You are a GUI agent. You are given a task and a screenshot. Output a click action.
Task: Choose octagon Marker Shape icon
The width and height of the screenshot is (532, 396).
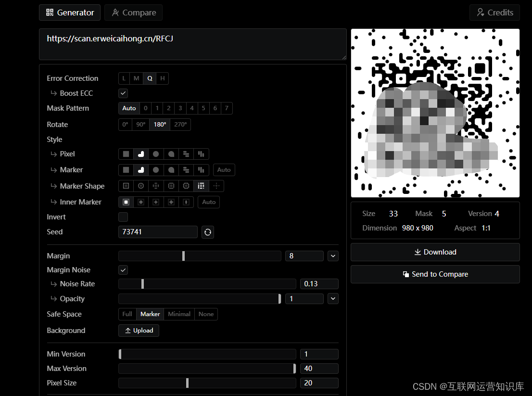[186, 186]
